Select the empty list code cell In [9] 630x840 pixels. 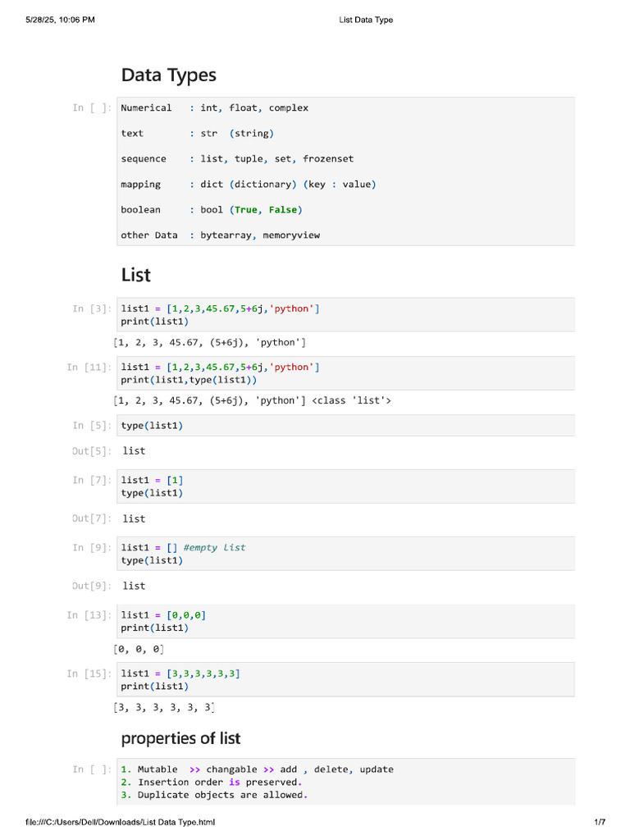click(345, 554)
